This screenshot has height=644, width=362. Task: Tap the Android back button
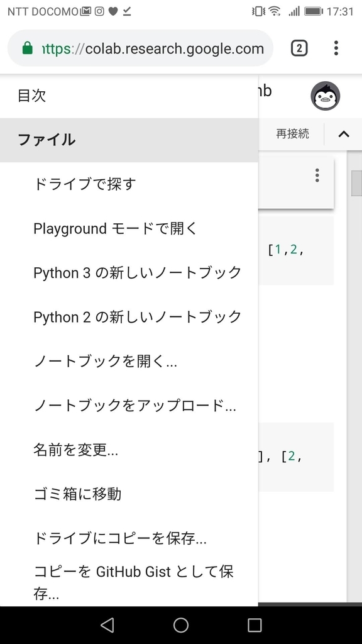tap(107, 625)
